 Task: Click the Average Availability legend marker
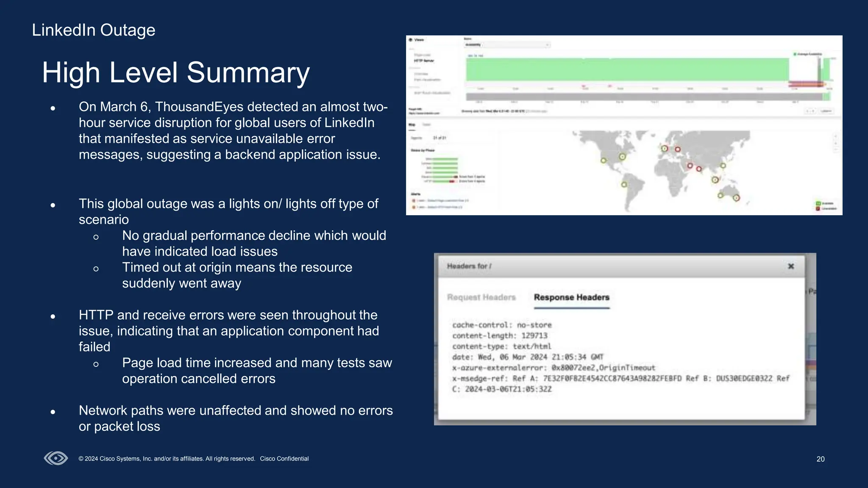click(x=795, y=54)
